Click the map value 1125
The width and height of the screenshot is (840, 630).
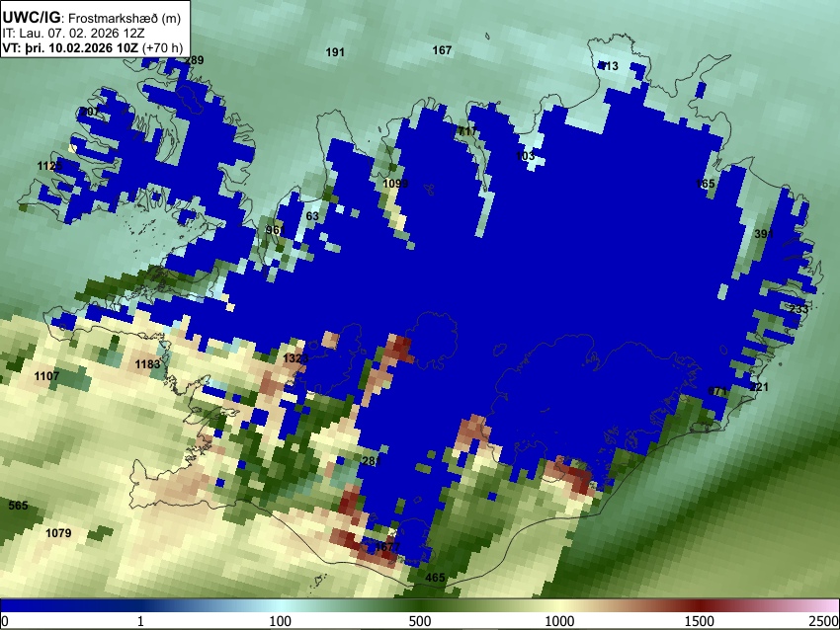[x=49, y=166]
